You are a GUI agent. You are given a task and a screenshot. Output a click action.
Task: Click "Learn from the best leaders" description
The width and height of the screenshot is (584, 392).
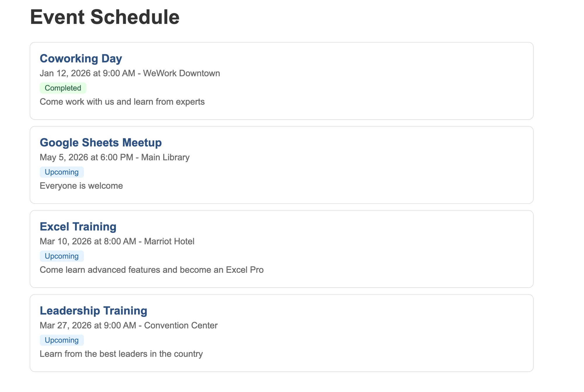121,354
